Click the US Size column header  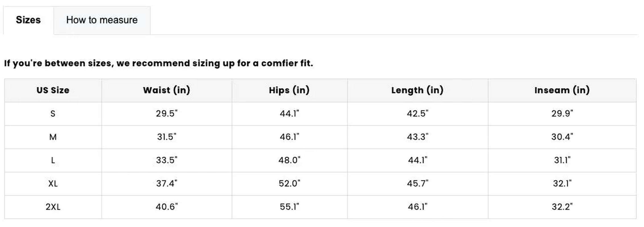pos(53,90)
